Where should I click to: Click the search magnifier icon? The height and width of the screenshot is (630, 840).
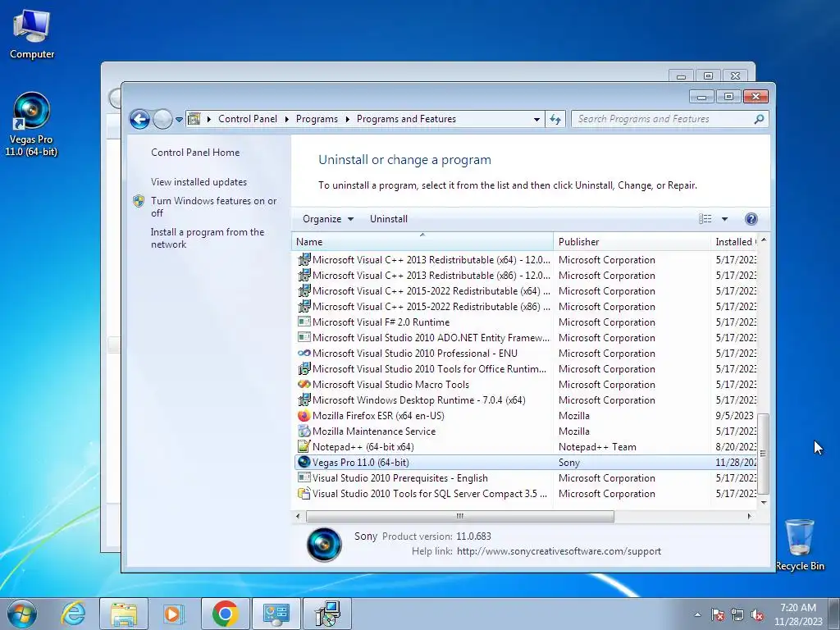[x=759, y=119]
